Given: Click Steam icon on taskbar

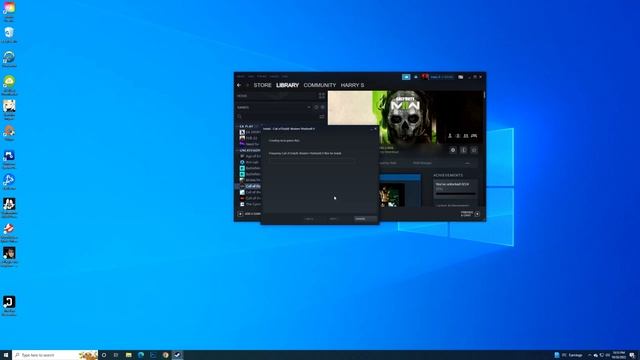Looking at the screenshot, I should (x=177, y=355).
